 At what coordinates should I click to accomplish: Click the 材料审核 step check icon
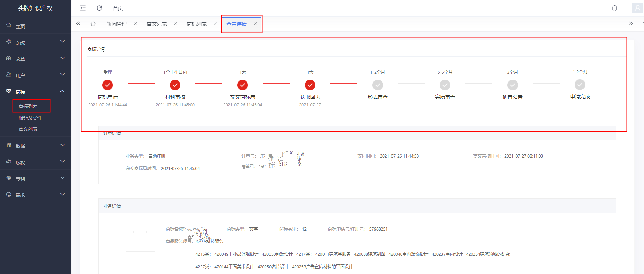(175, 85)
